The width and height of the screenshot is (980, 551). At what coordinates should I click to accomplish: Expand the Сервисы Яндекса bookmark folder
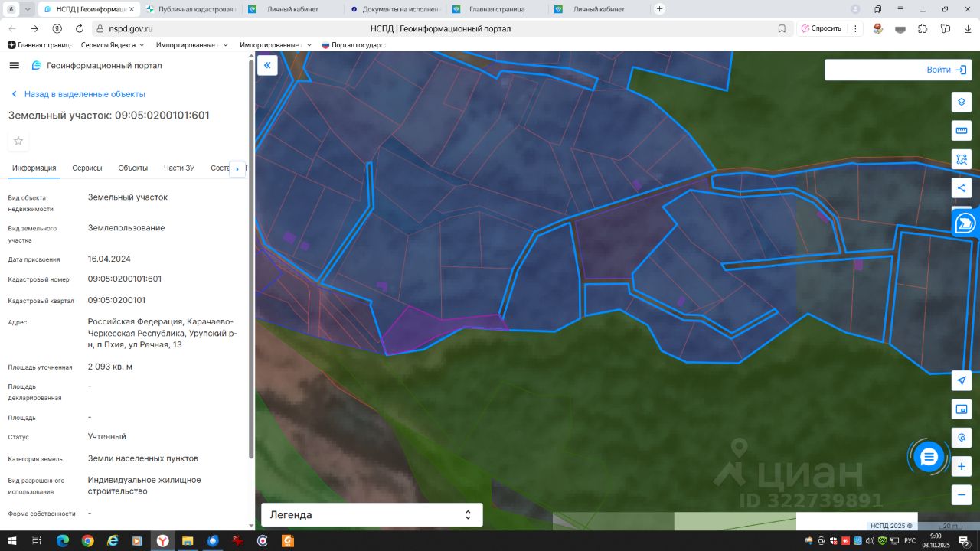[113, 45]
